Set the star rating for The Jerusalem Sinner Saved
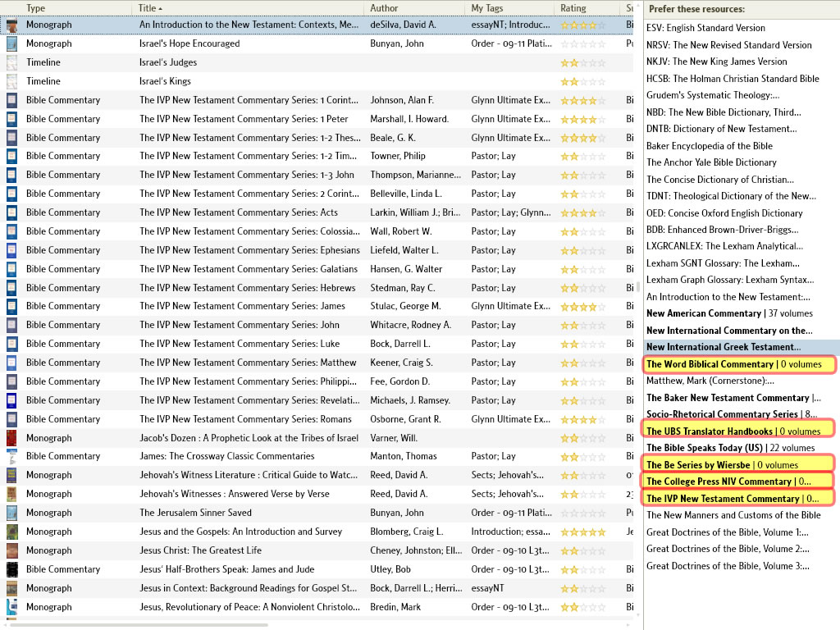The width and height of the screenshot is (840, 630). pos(583,514)
